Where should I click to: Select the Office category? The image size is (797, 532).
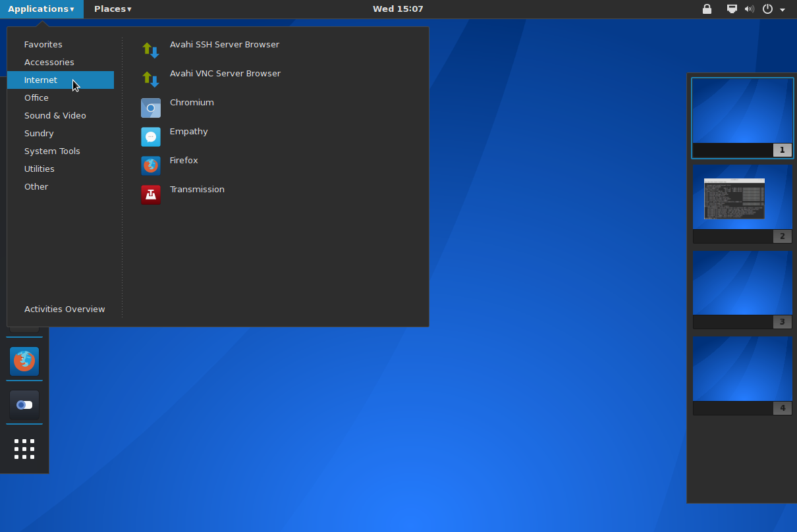coord(36,97)
